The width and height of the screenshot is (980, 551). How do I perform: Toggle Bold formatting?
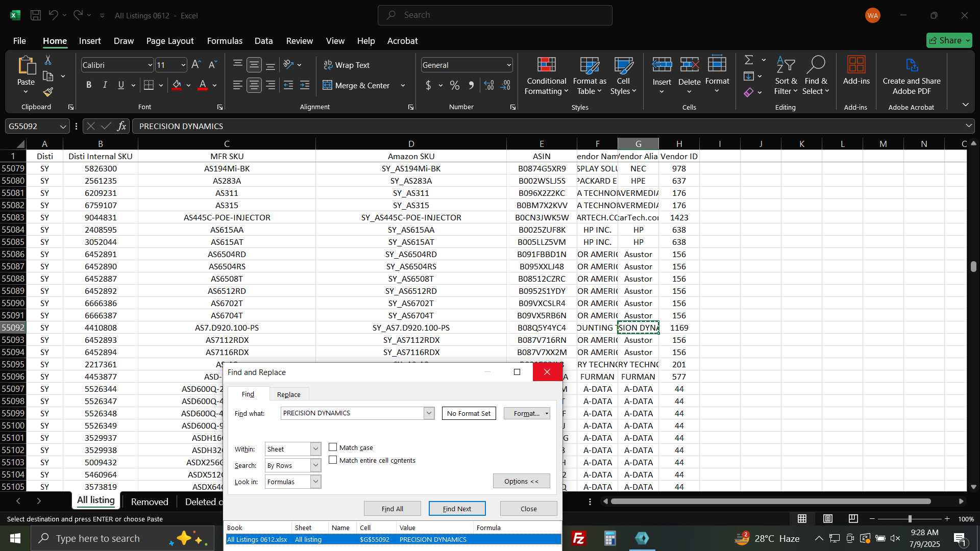[89, 85]
